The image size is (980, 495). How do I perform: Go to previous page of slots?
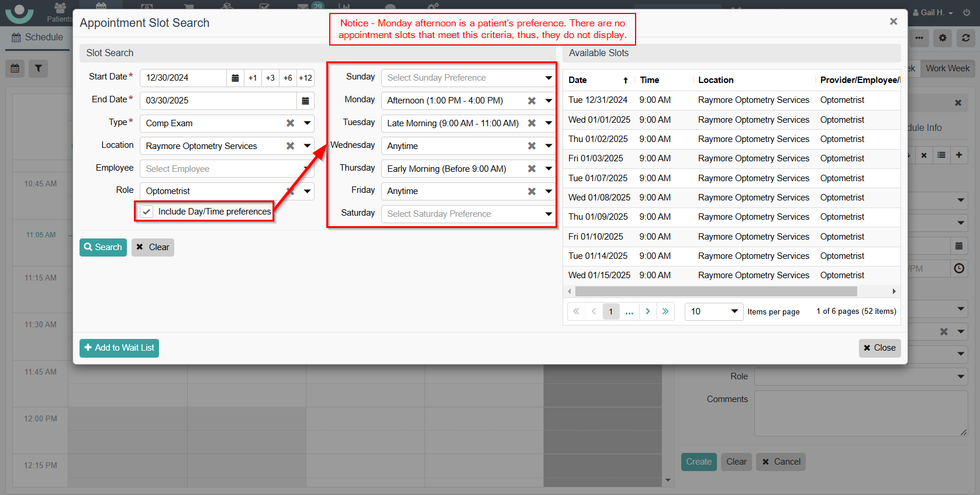[x=593, y=311]
